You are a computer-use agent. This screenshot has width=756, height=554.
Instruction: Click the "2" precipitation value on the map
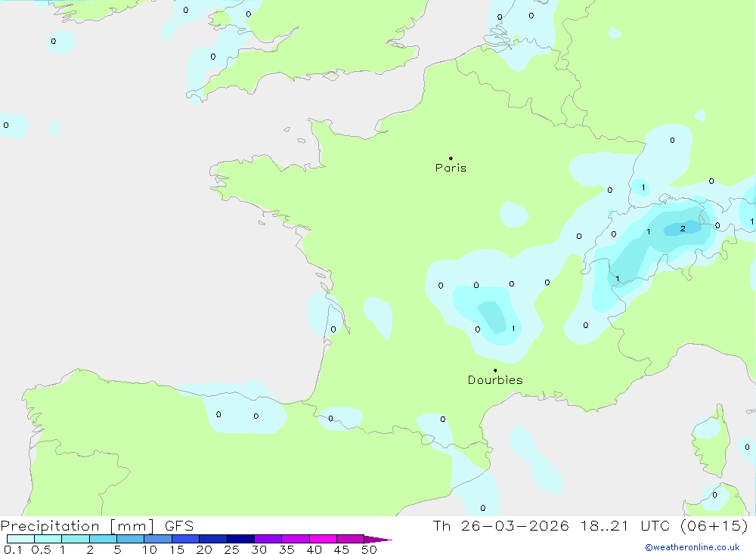683,228
